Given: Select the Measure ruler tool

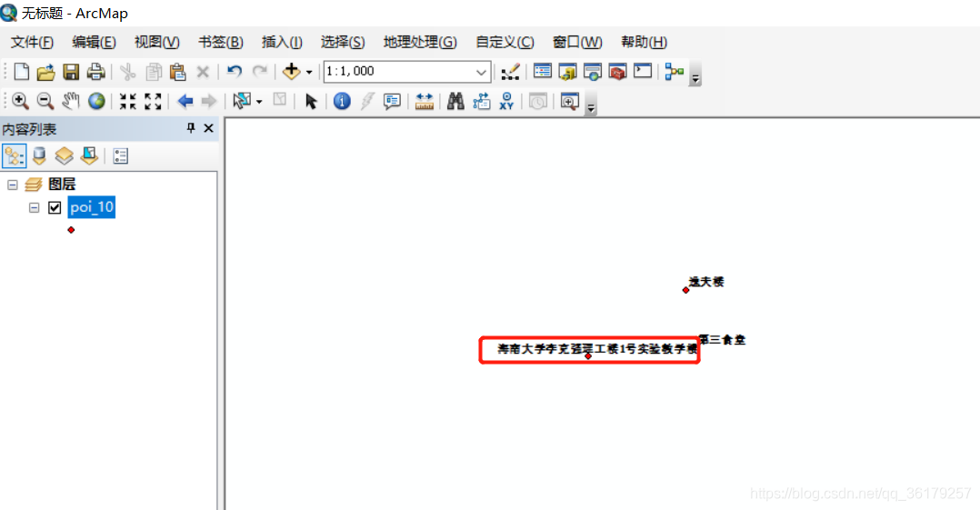Looking at the screenshot, I should click(425, 101).
